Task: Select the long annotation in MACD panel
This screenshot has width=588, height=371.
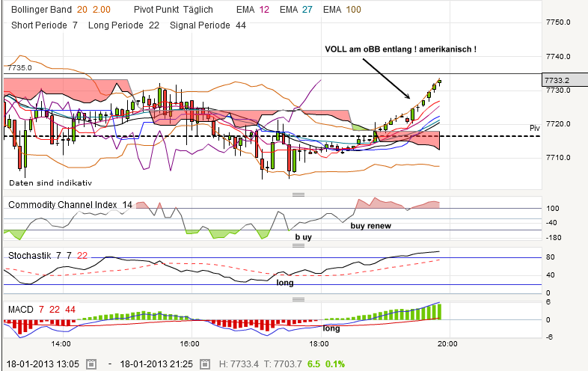Action: pyautogui.click(x=331, y=328)
